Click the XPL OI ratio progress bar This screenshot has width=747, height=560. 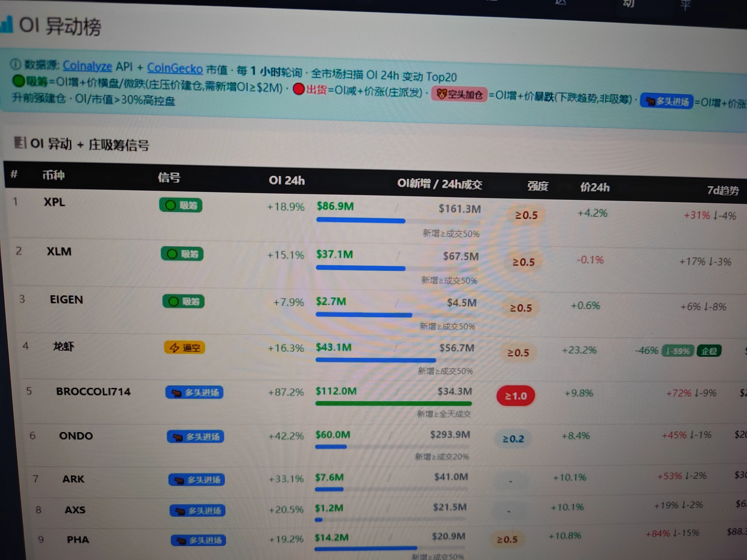(398, 221)
